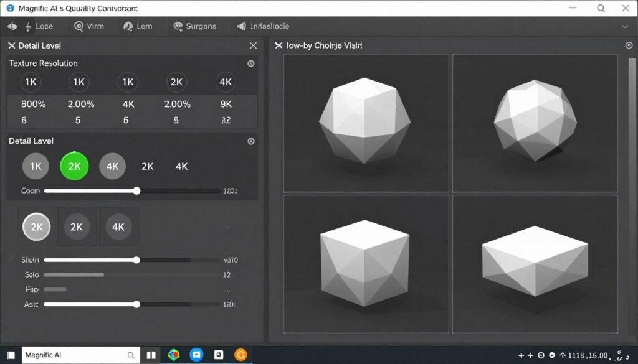638x364 pixels.
Task: Open the white square app in the taskbar
Action: coord(219,355)
